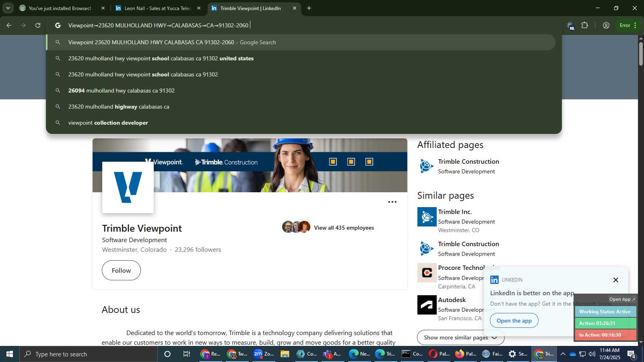Click Trimble Construction affiliated page logo
Screen dimensions: 644x362
pos(427,166)
